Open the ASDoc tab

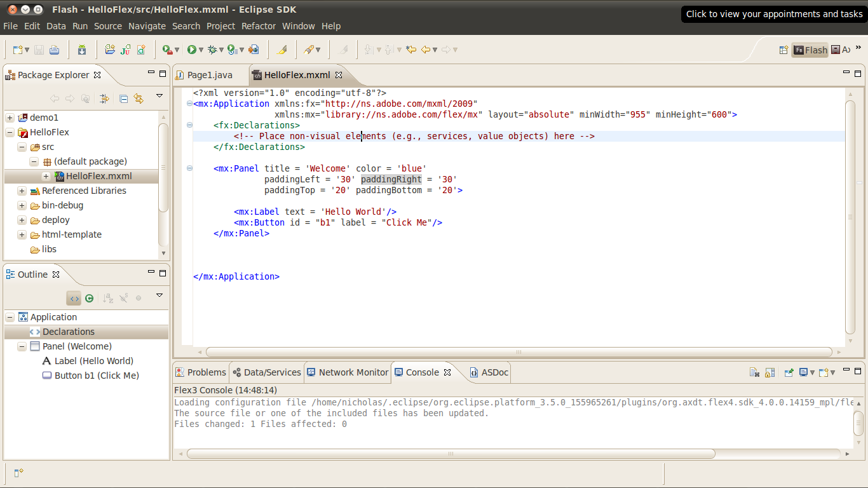pyautogui.click(x=489, y=372)
